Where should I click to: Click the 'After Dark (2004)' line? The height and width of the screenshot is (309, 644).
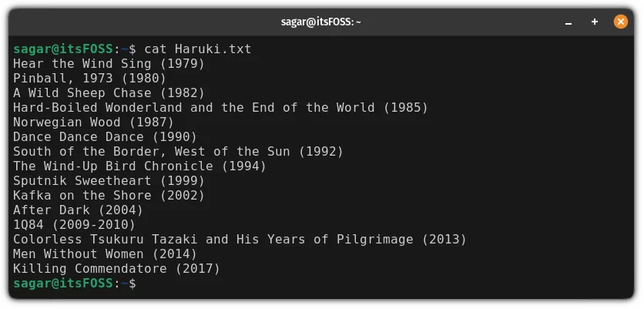pyautogui.click(x=78, y=210)
